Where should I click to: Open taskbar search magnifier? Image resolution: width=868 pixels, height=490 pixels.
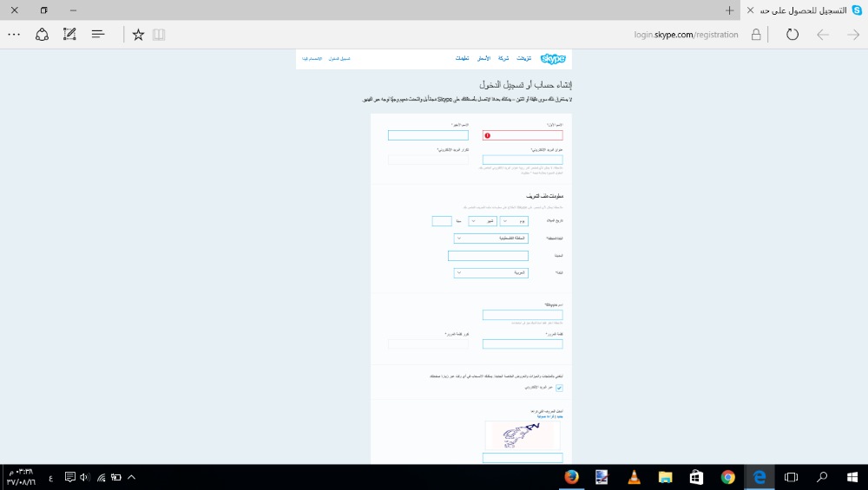(822, 477)
